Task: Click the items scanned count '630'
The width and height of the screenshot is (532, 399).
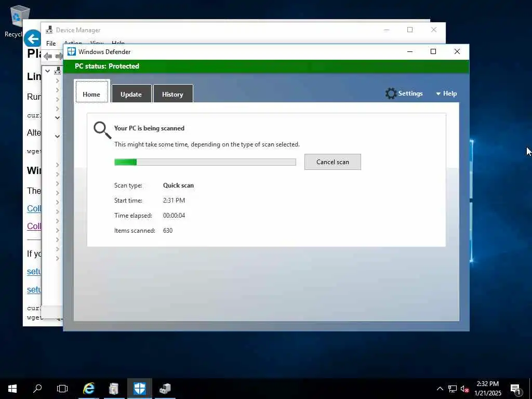Action: click(x=168, y=230)
